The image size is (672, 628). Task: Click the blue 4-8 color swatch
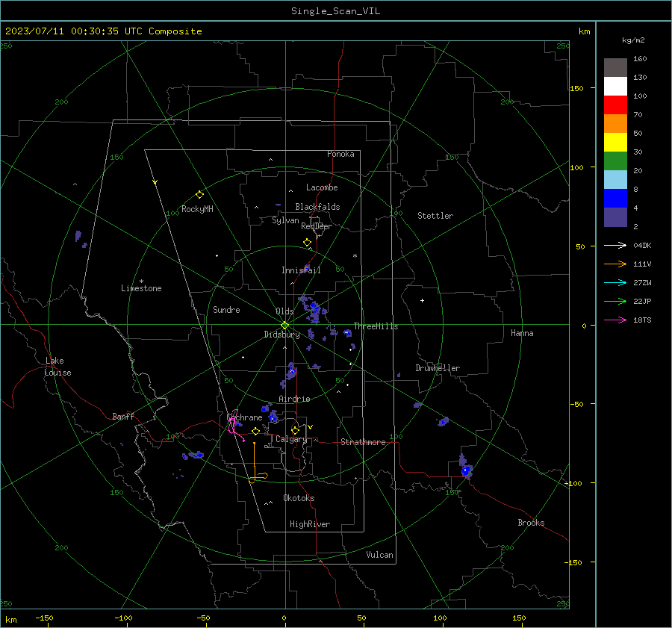coord(615,199)
